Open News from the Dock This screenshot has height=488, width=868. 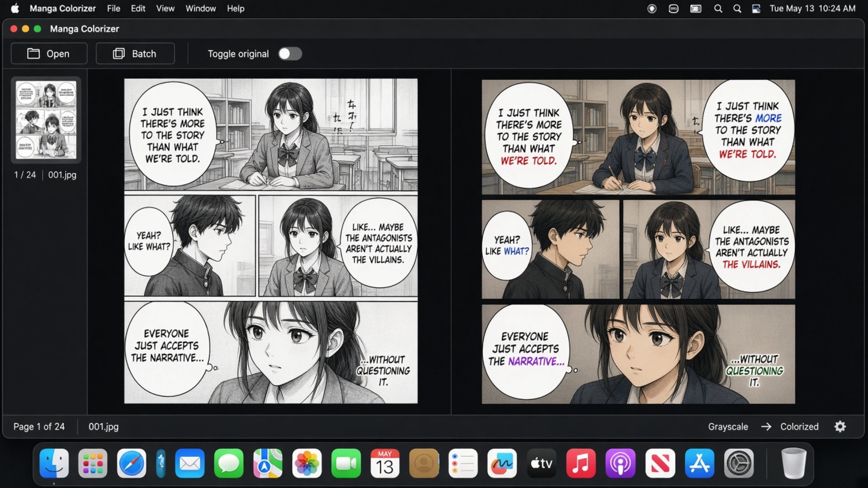point(660,463)
